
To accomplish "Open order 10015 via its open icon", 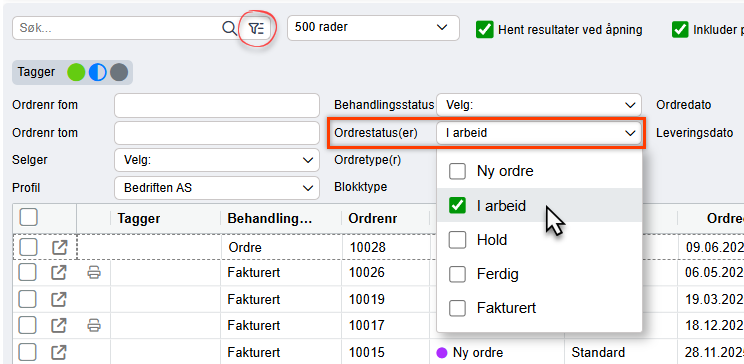I will pyautogui.click(x=59, y=352).
